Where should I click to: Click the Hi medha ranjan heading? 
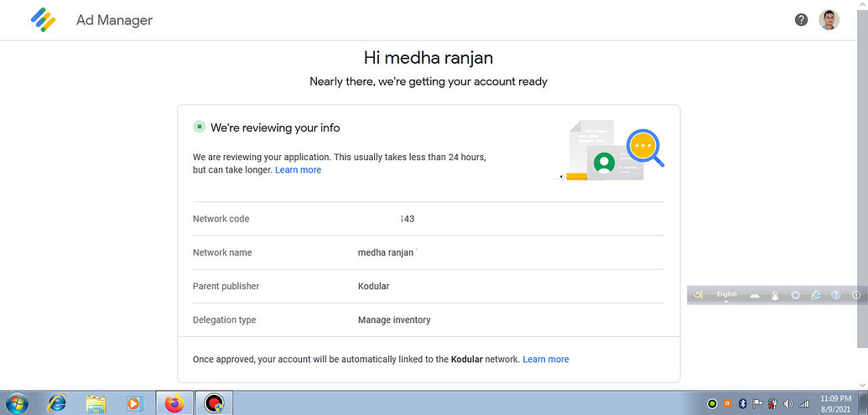tap(429, 58)
